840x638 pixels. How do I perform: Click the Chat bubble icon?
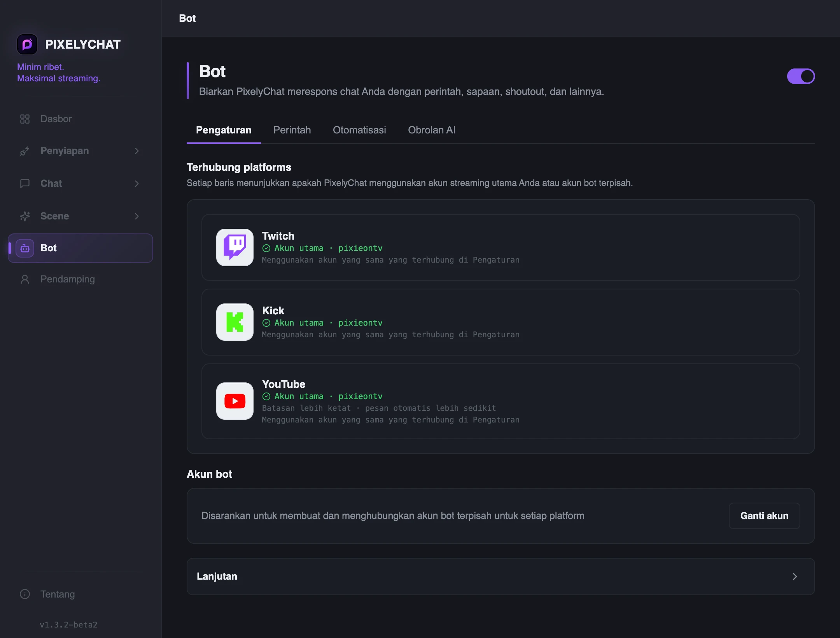25,184
